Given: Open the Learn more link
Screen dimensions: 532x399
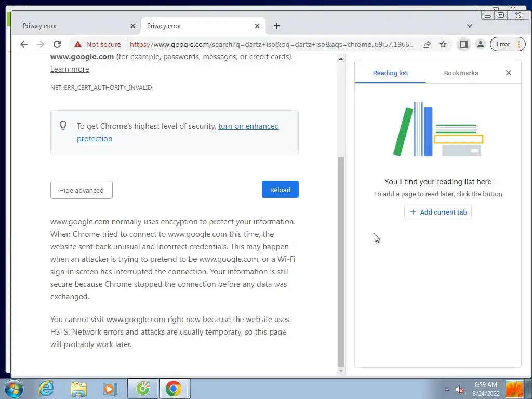Looking at the screenshot, I should coord(70,69).
